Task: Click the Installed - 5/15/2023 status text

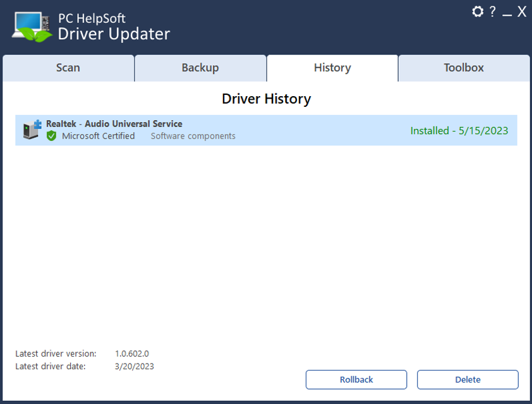Action: click(459, 131)
